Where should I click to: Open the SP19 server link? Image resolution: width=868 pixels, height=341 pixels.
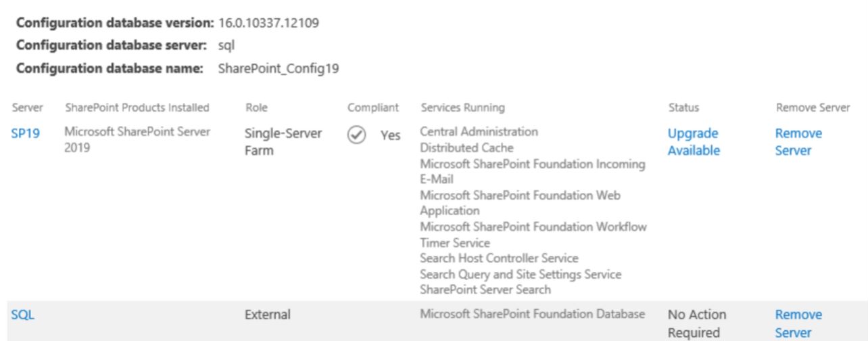click(x=26, y=133)
